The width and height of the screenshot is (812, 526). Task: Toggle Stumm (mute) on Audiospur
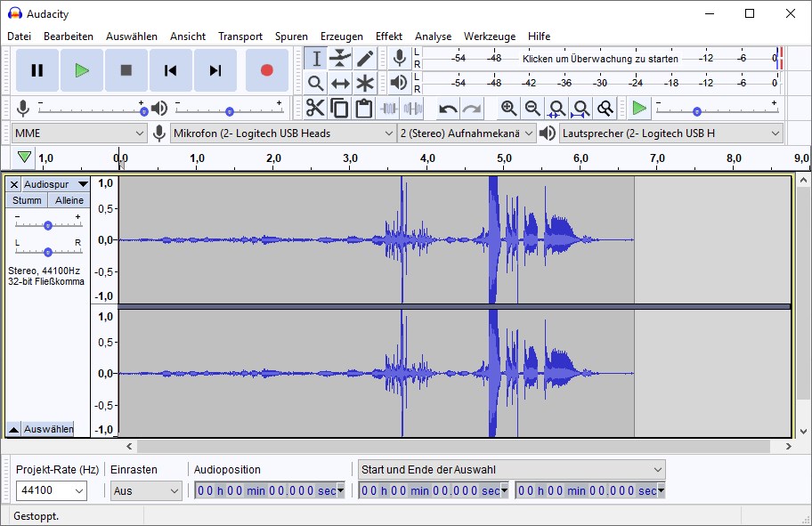(x=27, y=200)
